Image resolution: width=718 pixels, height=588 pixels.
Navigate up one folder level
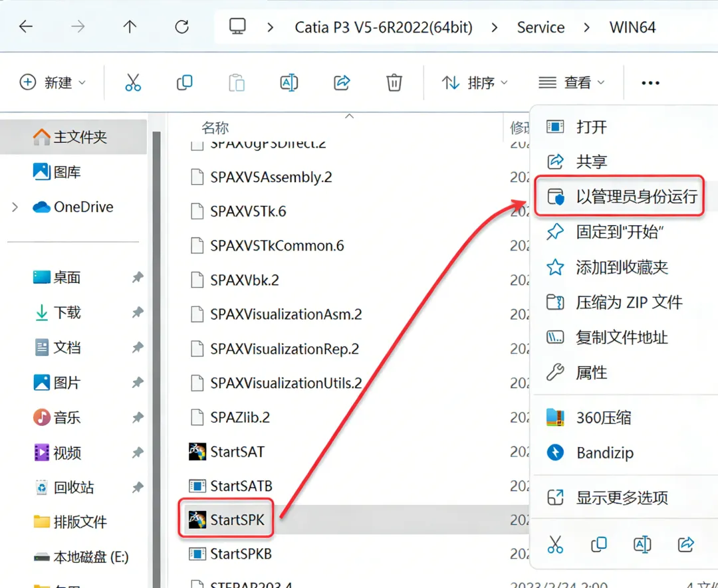130,27
